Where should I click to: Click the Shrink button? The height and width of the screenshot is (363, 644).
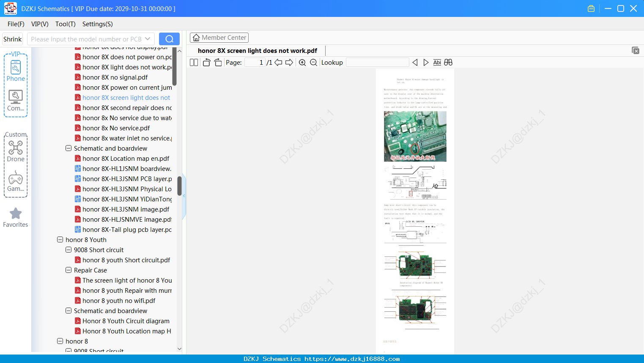tap(12, 39)
